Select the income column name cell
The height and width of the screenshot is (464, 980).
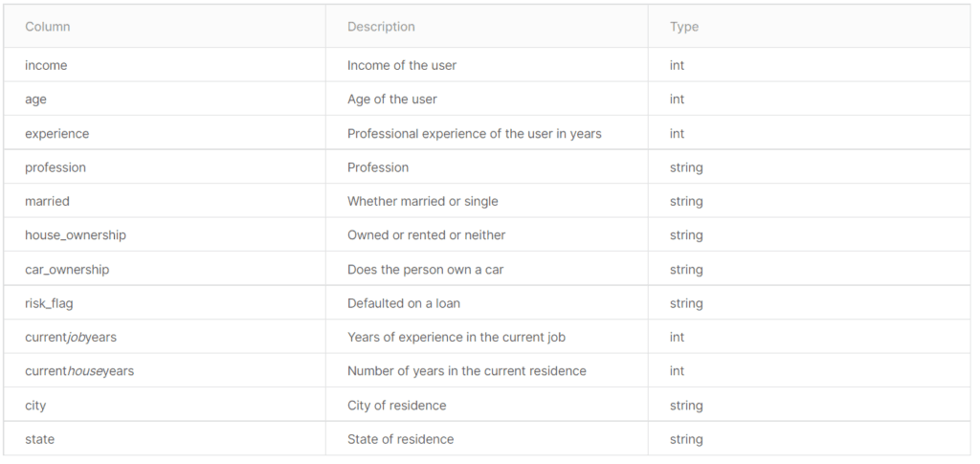pos(46,65)
